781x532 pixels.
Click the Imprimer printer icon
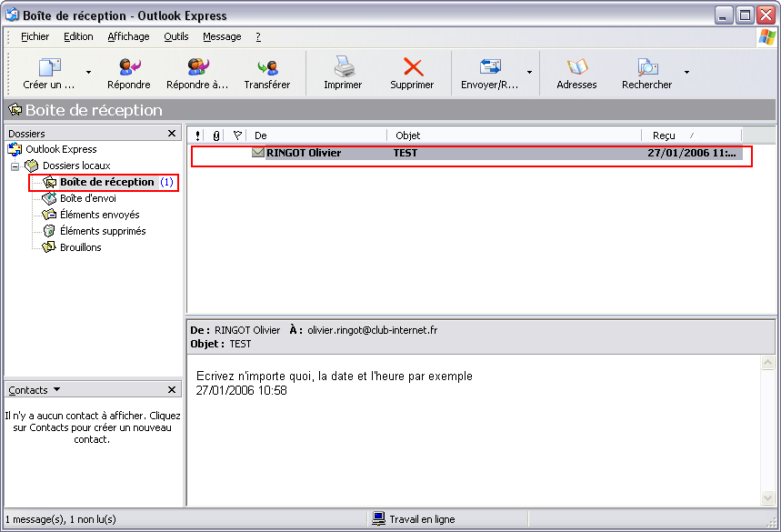coord(344,66)
